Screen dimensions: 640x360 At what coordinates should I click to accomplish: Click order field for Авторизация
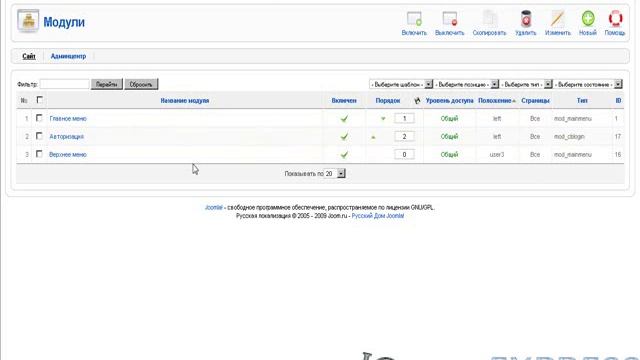click(x=404, y=136)
